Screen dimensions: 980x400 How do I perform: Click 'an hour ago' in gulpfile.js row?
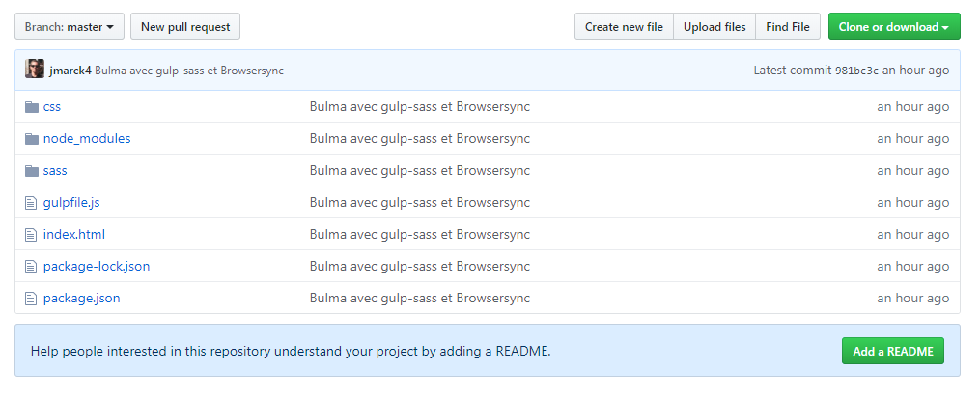pos(913,203)
